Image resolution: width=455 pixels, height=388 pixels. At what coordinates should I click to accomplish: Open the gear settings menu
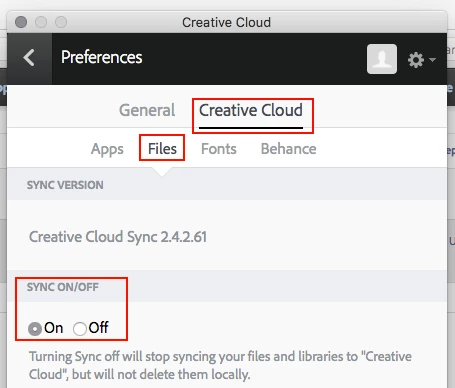tap(421, 60)
